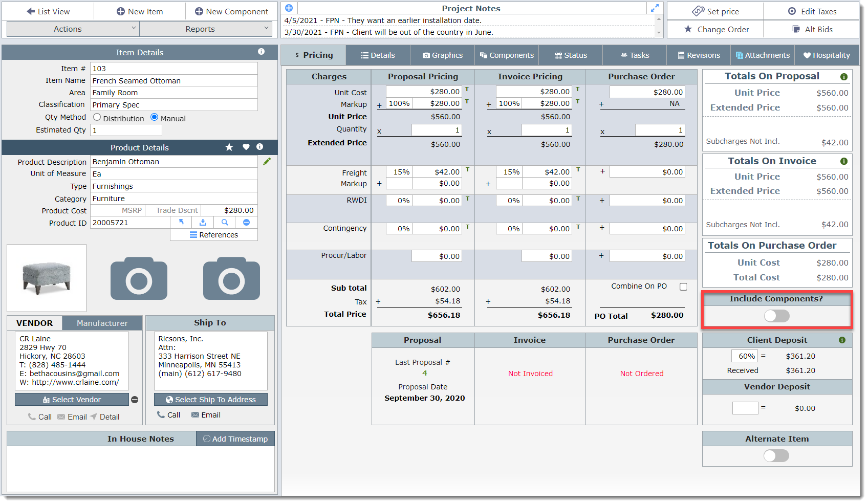The image size is (868, 504).
Task: Open Totals On Invoice info icon
Action: [844, 161]
